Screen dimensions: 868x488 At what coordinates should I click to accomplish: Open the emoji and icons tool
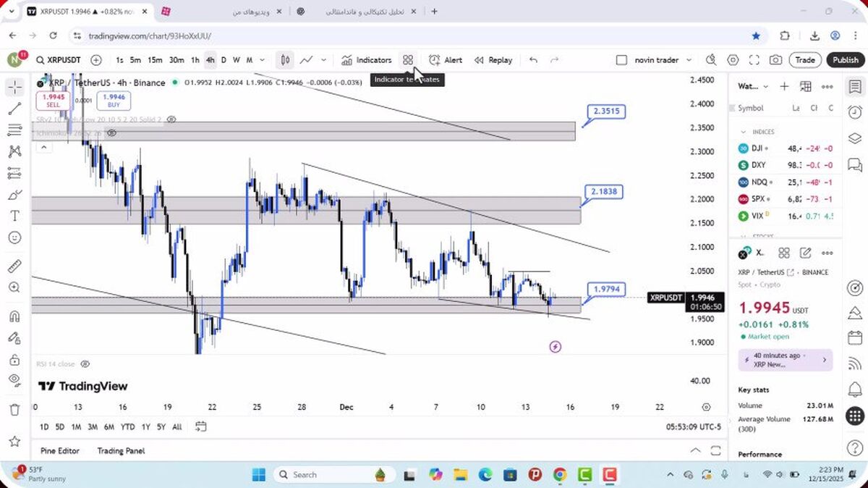pos(14,237)
